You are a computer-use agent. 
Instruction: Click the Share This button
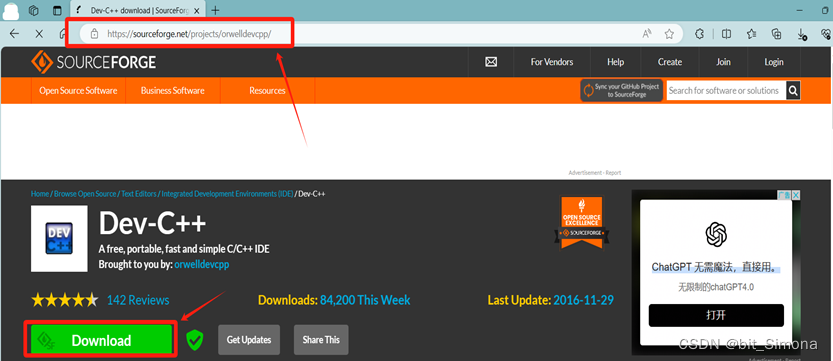click(x=321, y=340)
